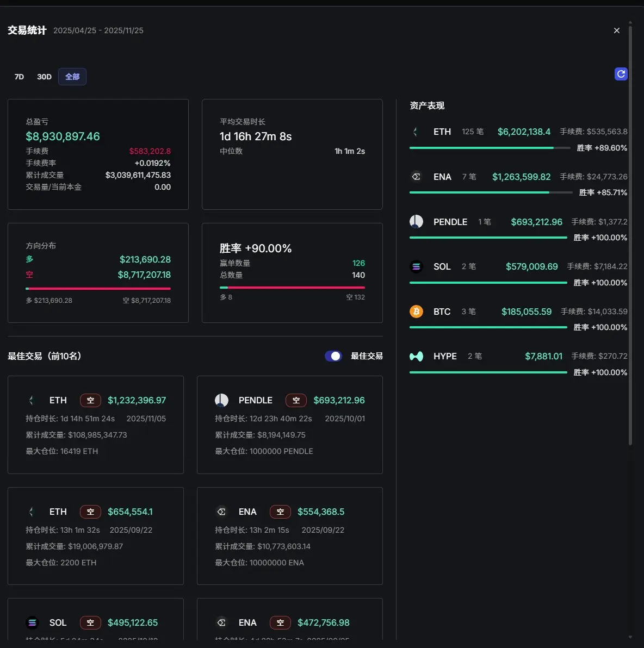Click the 空 badge on $654,554.1 ETH trade

point(91,512)
